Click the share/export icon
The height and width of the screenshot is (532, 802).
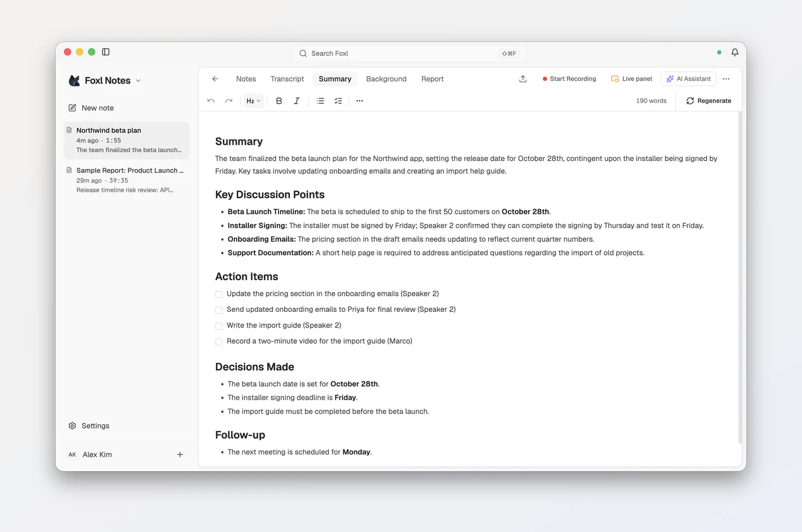[x=522, y=79]
